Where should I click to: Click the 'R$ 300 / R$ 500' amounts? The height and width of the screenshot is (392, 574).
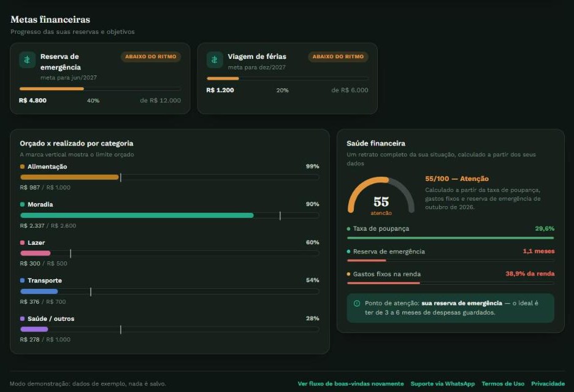pos(44,263)
